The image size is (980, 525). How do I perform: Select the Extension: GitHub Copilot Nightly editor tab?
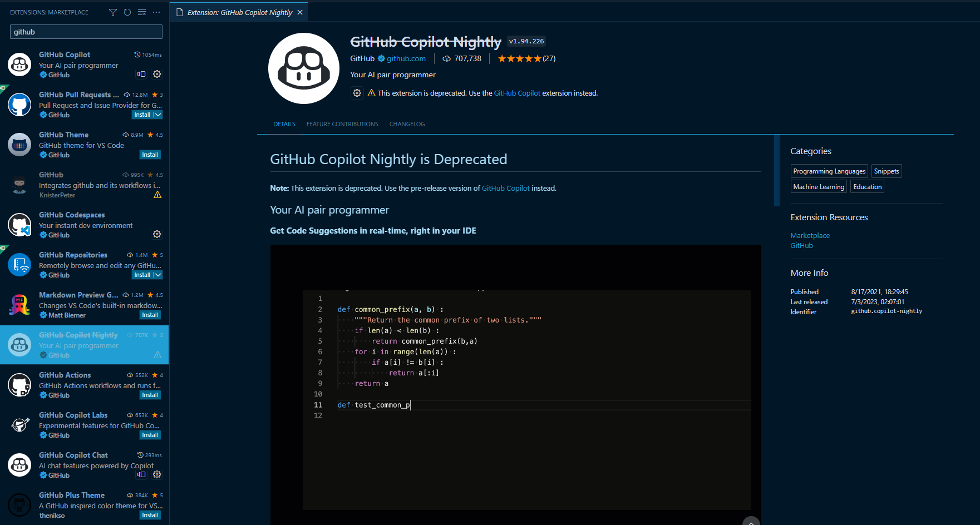click(239, 12)
